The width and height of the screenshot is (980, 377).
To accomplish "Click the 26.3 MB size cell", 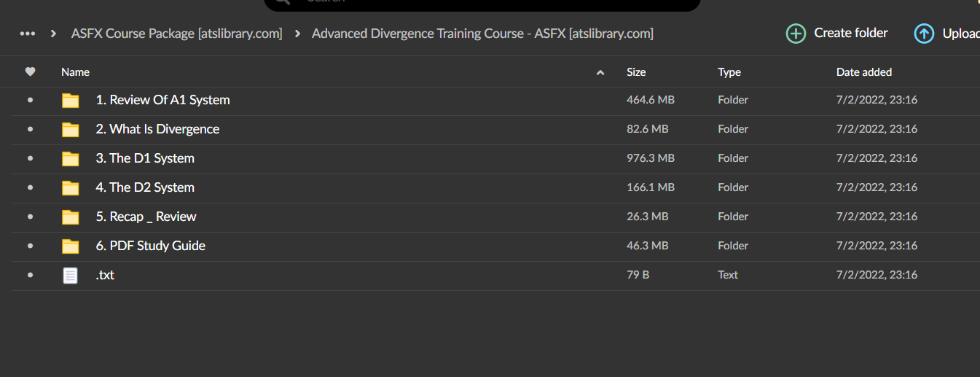I will pos(648,217).
